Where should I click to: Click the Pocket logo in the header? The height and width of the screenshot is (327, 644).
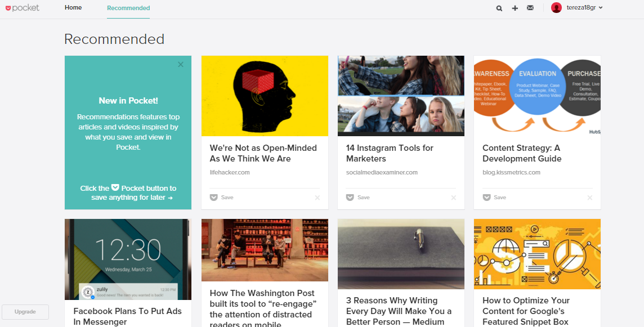click(x=23, y=8)
